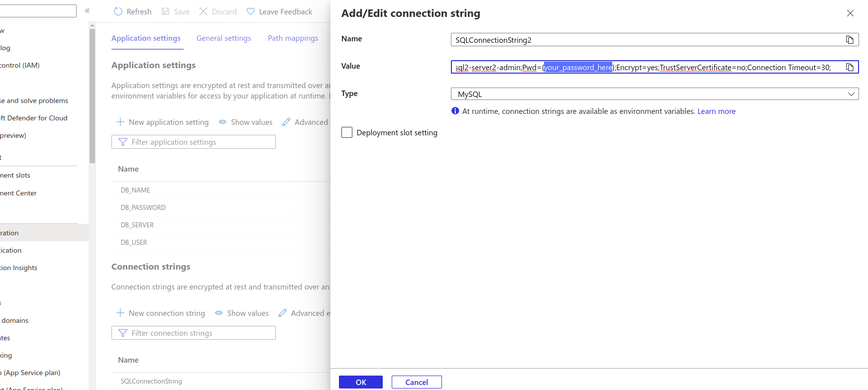Open Defender for Cloud in sidebar
This screenshot has height=390, width=868.
tap(34, 118)
